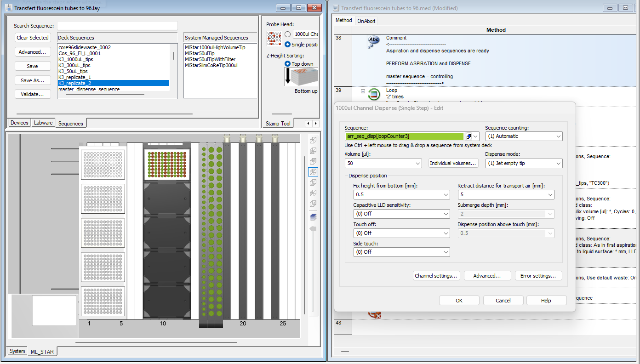Click the Search Sequence input field
Viewport: 640px width, 364px height.
click(x=117, y=26)
